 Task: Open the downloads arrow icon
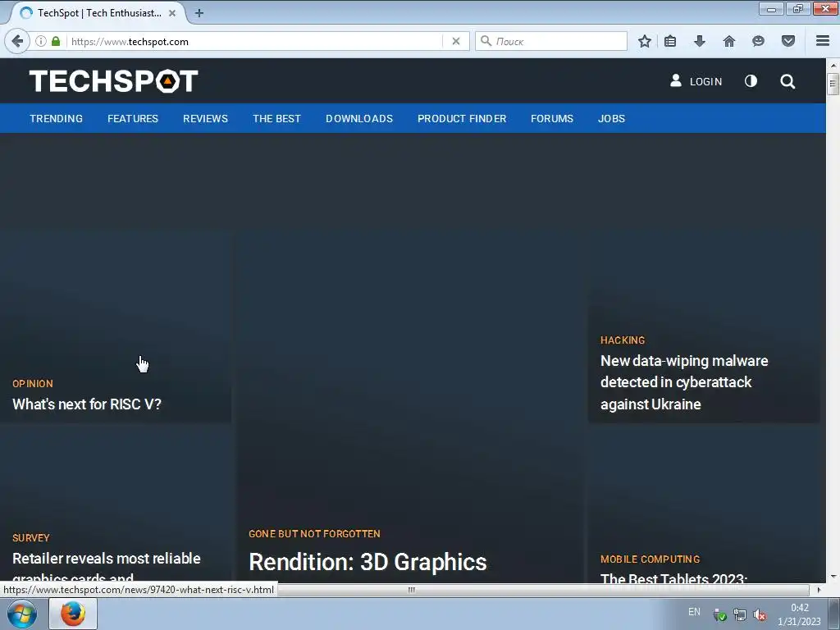pyautogui.click(x=700, y=41)
